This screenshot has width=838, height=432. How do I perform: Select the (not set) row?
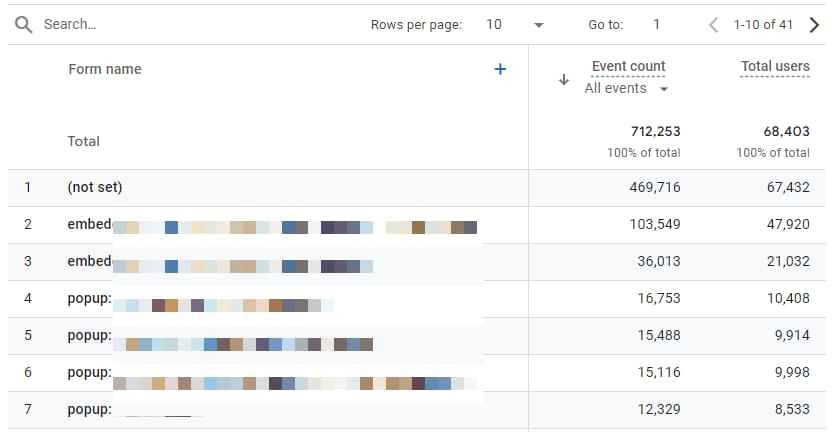coord(95,187)
